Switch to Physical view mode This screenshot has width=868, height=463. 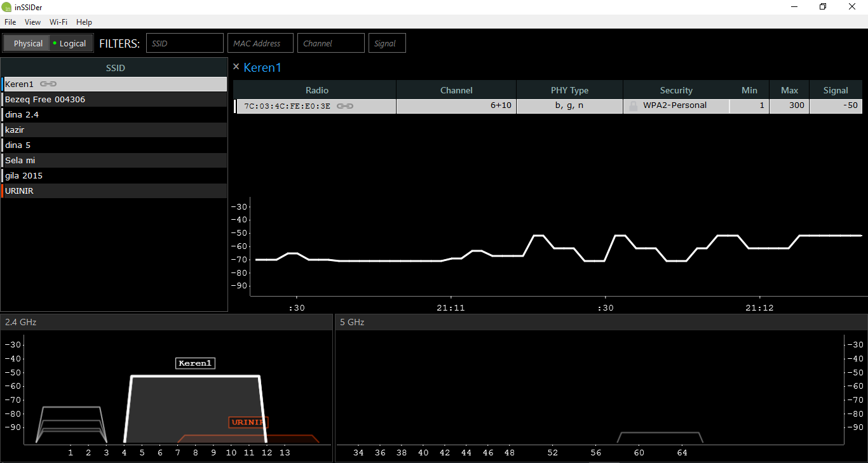pyautogui.click(x=28, y=43)
